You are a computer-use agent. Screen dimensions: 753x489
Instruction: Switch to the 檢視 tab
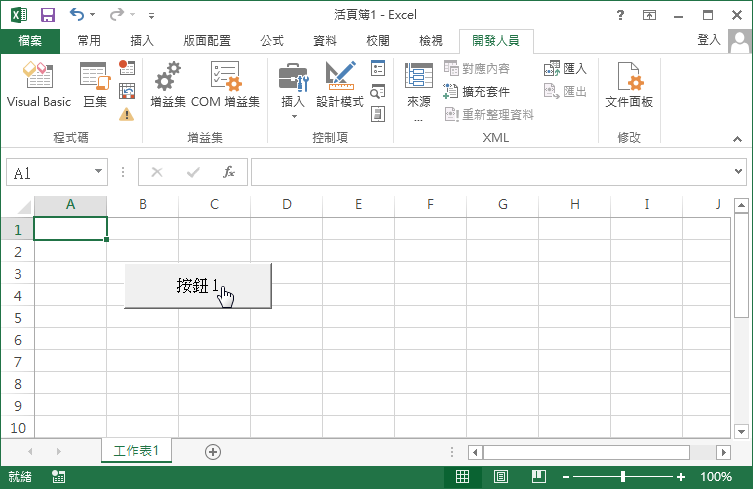pos(431,41)
